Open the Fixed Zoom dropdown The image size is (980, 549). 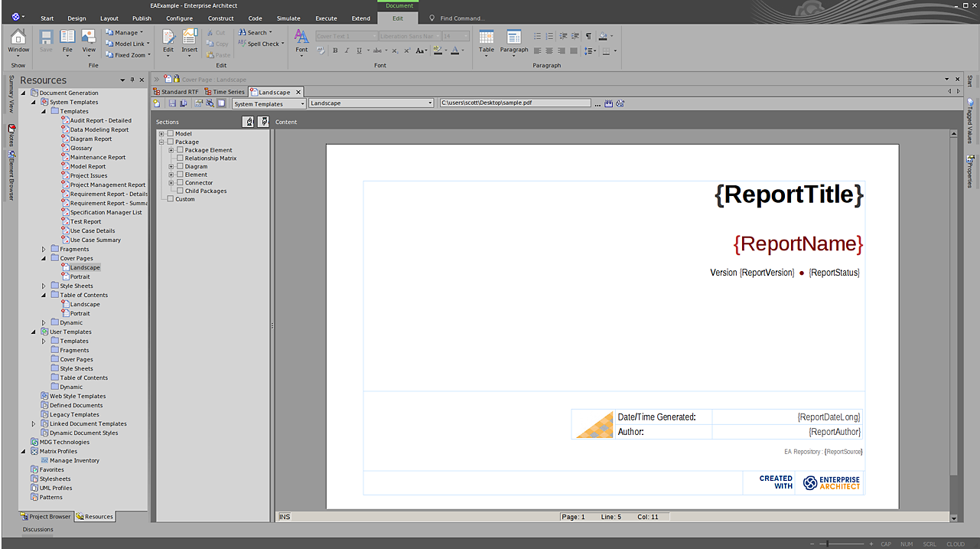click(x=128, y=55)
